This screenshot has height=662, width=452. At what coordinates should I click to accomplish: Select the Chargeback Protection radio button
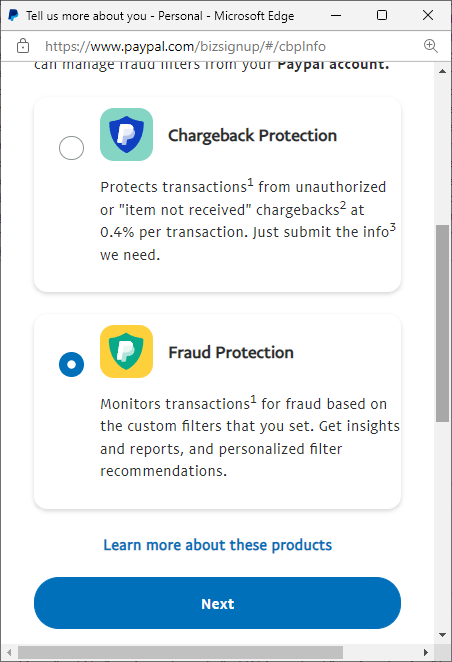click(71, 148)
